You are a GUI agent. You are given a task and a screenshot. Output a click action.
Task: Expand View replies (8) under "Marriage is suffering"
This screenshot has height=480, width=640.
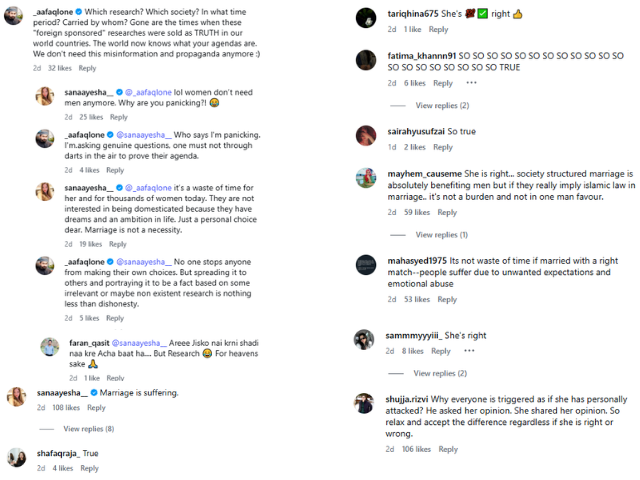click(88, 428)
